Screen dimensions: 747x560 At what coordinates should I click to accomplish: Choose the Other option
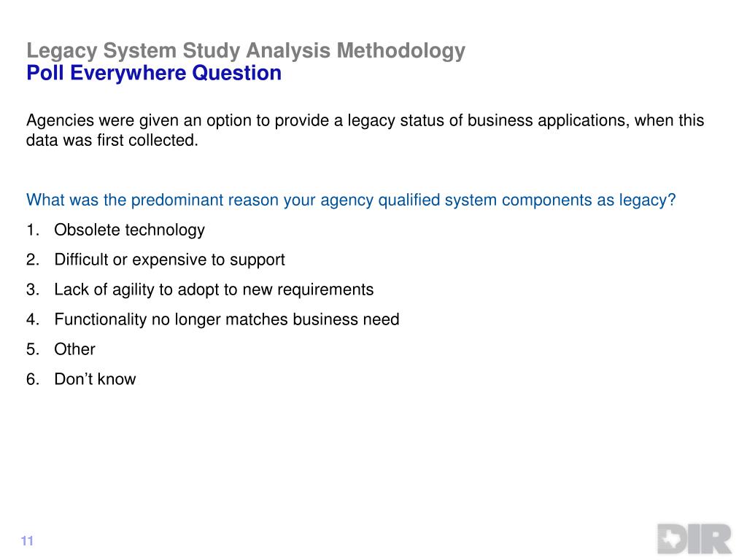coord(75,349)
